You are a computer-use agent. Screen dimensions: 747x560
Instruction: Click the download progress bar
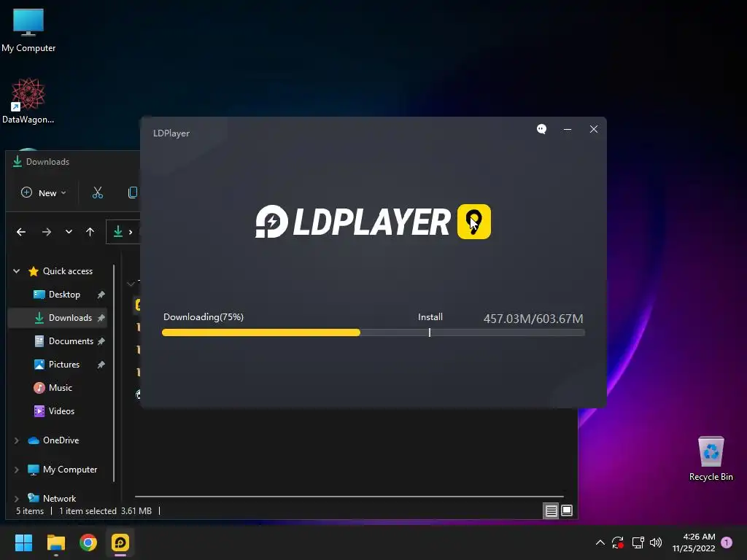click(x=373, y=332)
